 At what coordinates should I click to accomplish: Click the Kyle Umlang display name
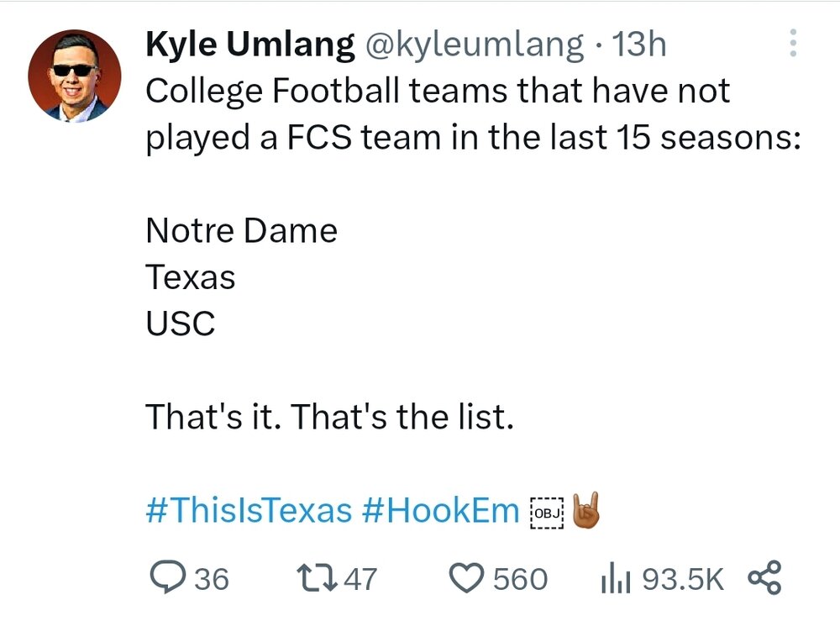250,45
